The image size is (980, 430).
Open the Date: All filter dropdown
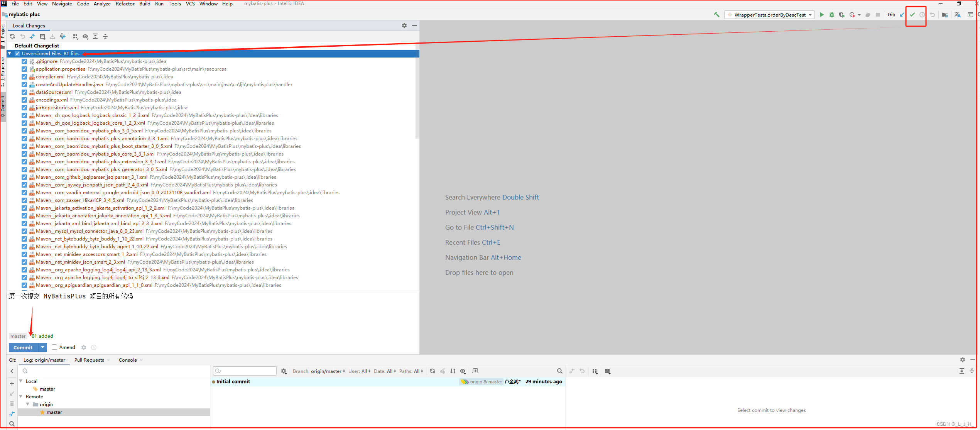coord(385,371)
